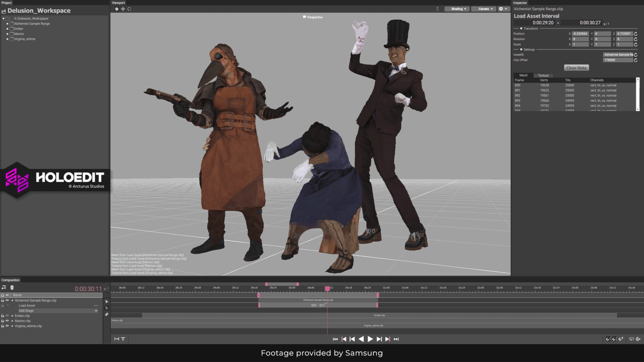Toggle visibility of Ember.clip track
Viewport: 644px width, 362px height.
(x=7, y=316)
